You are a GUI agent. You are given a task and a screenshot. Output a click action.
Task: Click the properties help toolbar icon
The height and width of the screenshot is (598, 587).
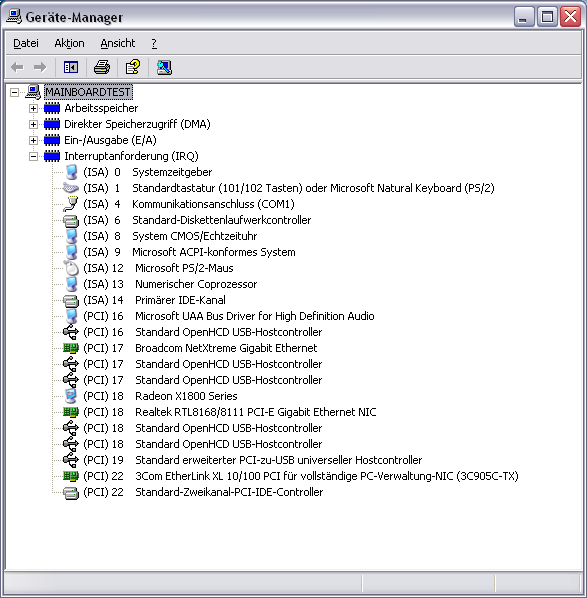coord(133,68)
